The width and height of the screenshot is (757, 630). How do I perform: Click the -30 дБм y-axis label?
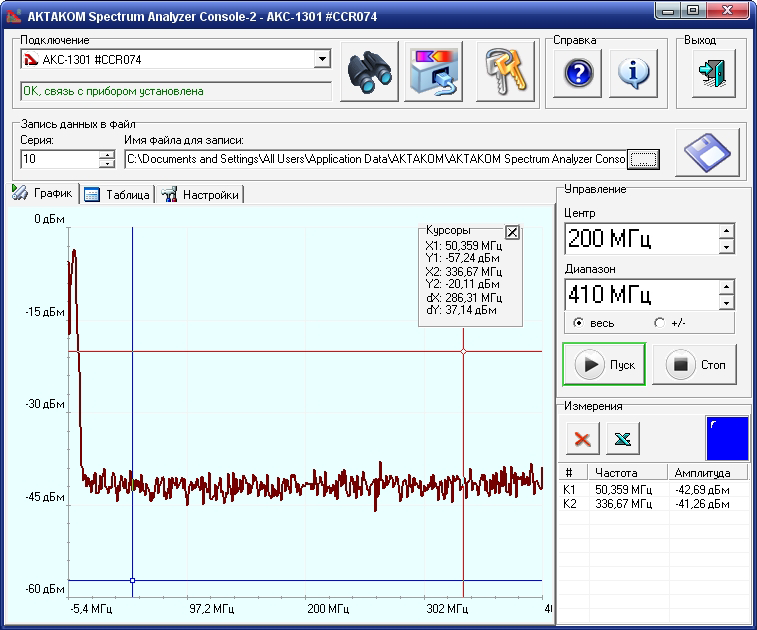coord(45,404)
